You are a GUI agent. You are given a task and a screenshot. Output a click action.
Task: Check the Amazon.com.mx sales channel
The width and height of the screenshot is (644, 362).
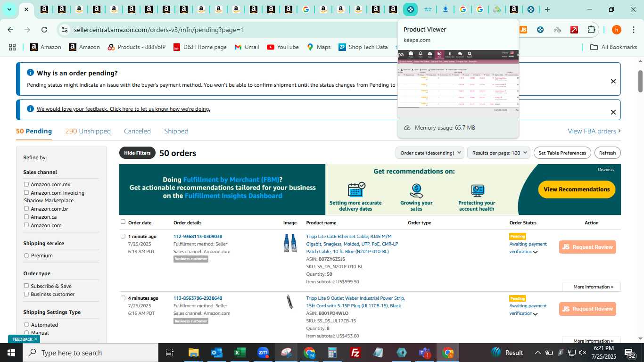(26, 184)
